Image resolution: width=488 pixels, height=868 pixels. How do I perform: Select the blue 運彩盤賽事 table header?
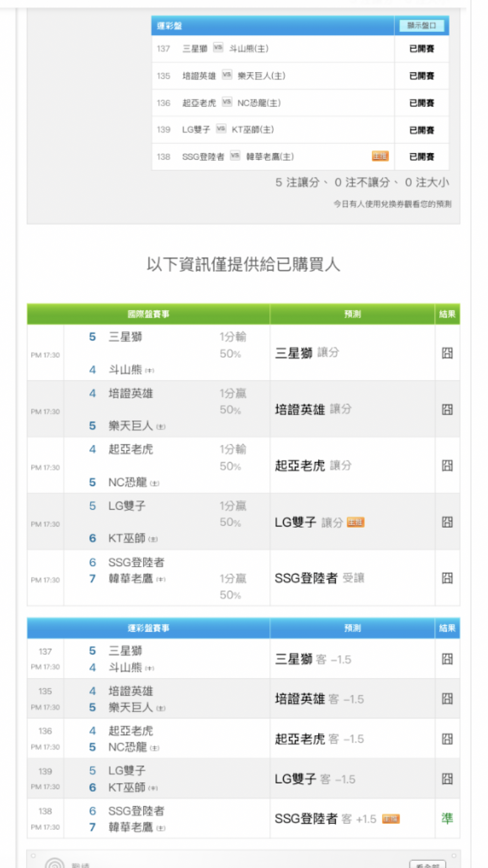tap(148, 628)
